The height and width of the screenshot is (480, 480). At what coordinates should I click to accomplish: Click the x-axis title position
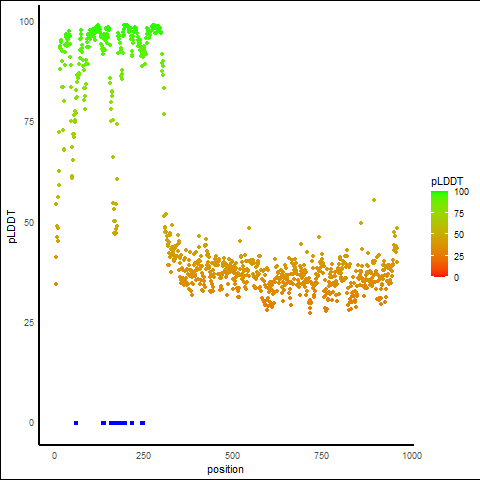tap(225, 469)
